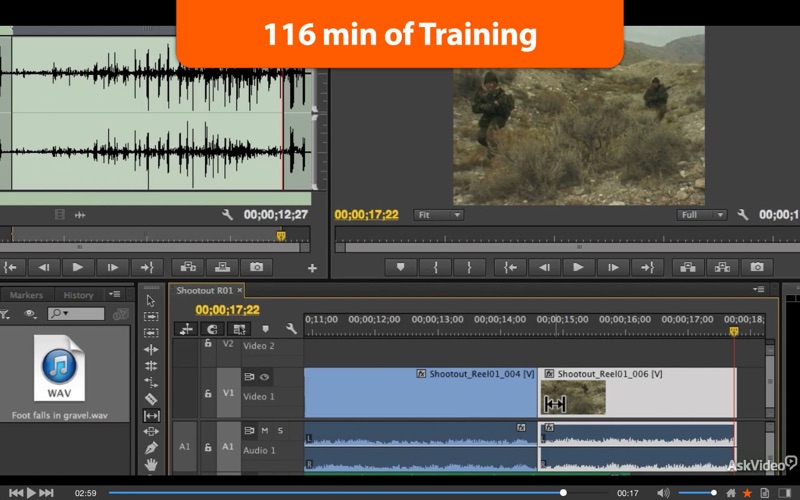Play the Source monitor clip
The width and height of the screenshot is (800, 500).
pyautogui.click(x=78, y=267)
